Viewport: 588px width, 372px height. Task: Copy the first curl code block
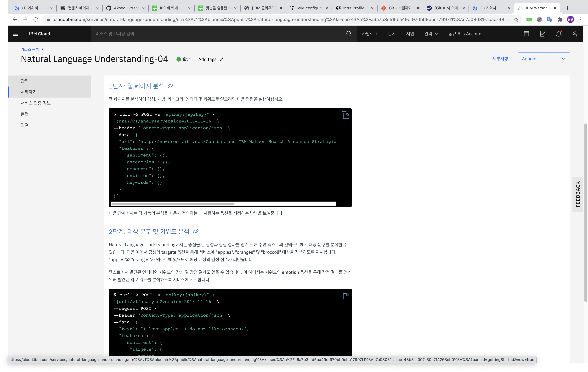tap(345, 115)
